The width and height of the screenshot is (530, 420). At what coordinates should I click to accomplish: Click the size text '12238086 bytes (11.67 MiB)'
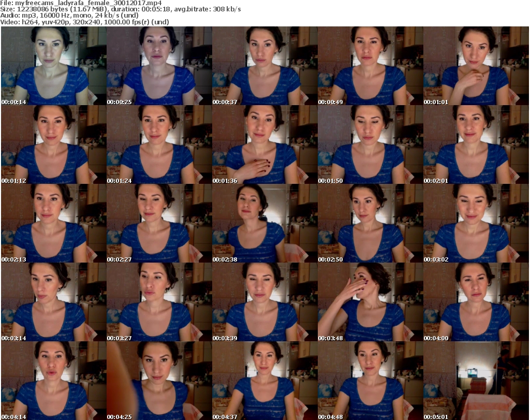(x=62, y=9)
